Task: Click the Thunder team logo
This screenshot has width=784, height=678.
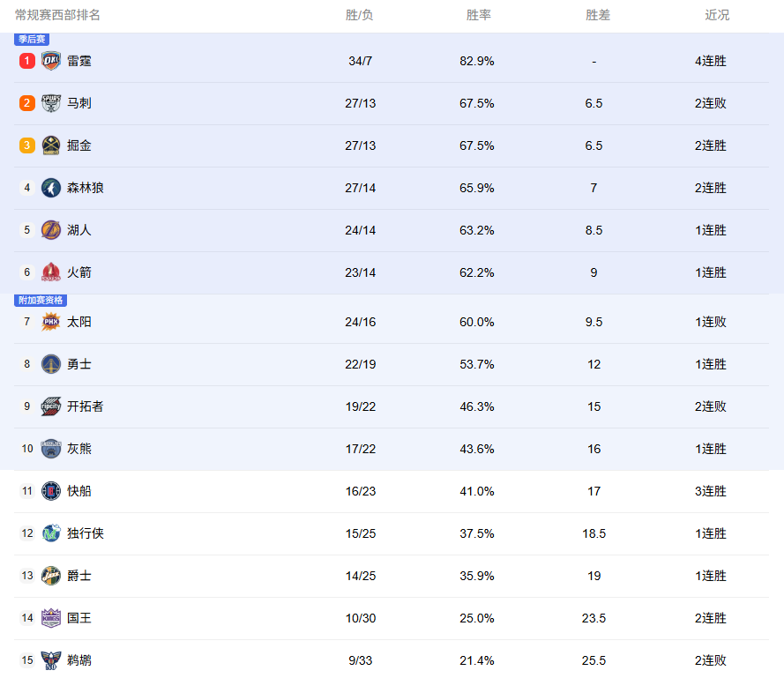Action: point(51,61)
